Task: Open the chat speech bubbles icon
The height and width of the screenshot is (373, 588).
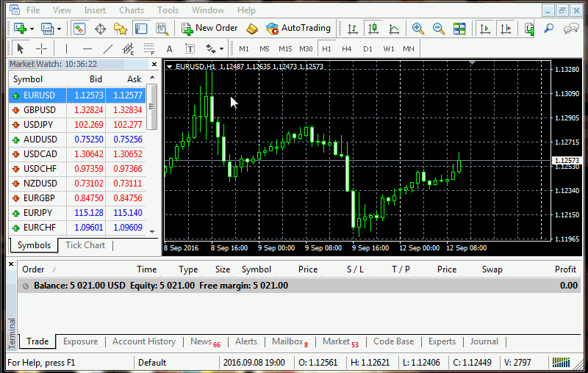Action: tap(571, 29)
